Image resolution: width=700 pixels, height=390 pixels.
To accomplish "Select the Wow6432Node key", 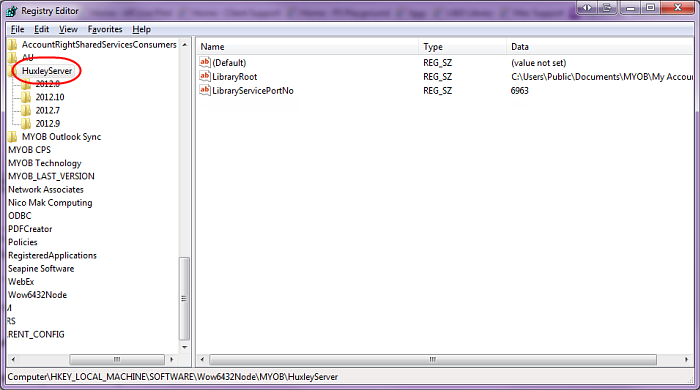I will 38,295.
